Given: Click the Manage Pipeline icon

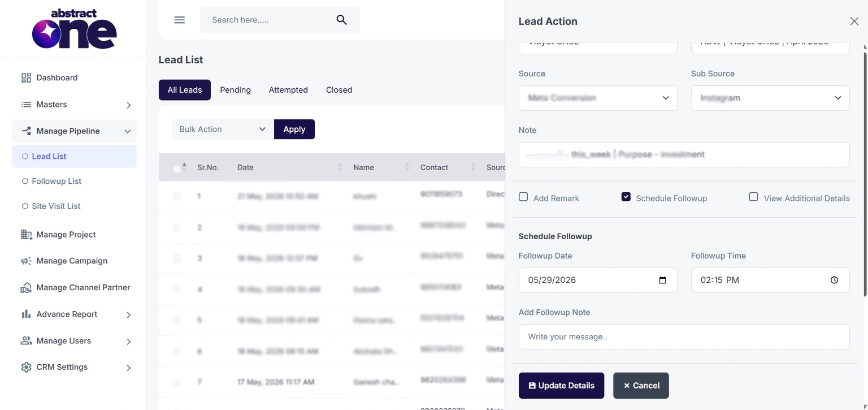Looking at the screenshot, I should (x=26, y=131).
